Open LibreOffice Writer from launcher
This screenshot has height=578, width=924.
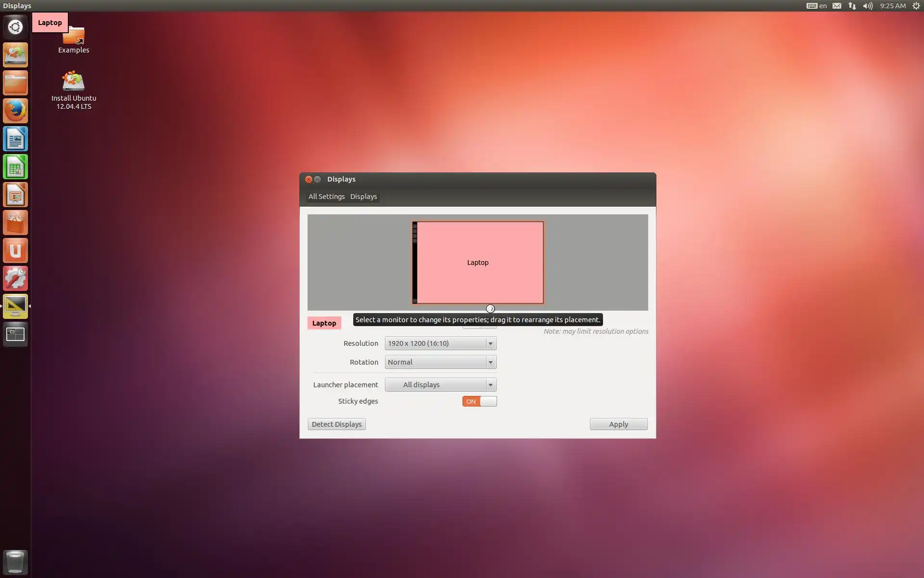tap(15, 139)
